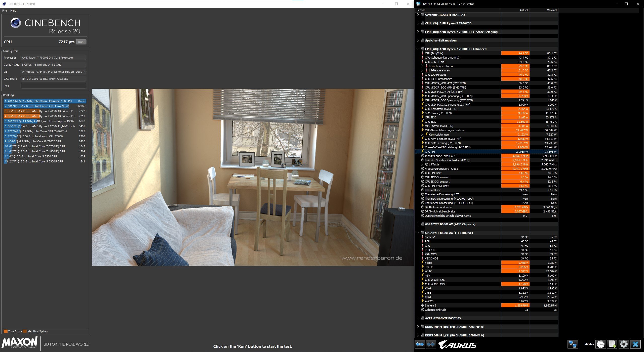Click the expand columns arrows icon in HWiNFO
Viewport: 644px width, 352px height.
(x=420, y=344)
